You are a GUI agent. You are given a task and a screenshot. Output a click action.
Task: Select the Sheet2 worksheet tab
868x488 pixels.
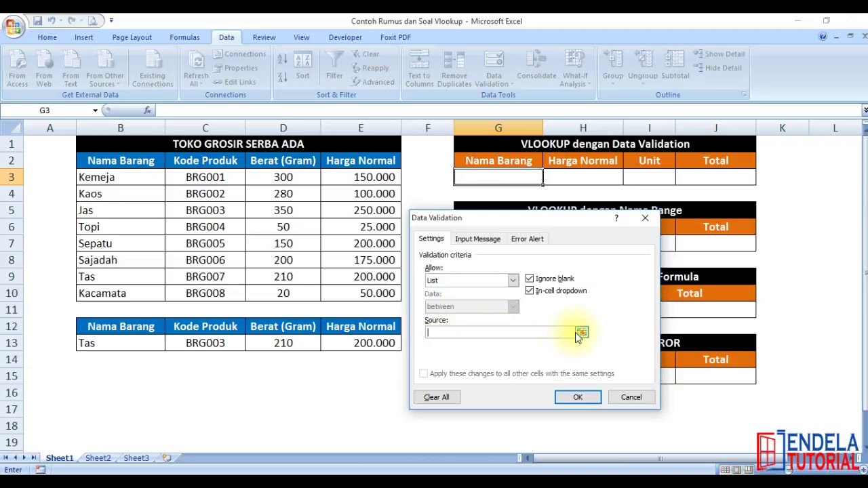click(x=98, y=458)
